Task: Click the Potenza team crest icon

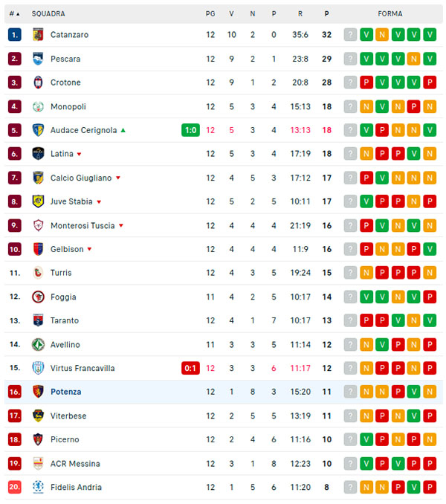Action: click(38, 392)
